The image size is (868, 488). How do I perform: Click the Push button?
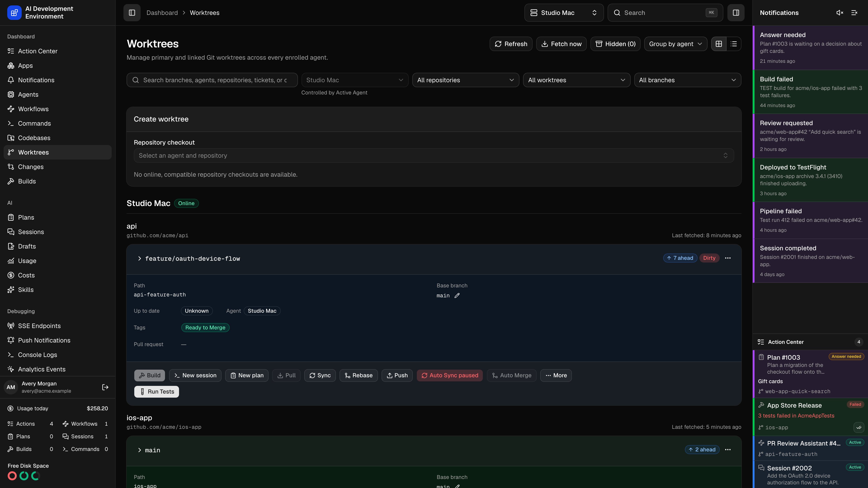coord(397,375)
